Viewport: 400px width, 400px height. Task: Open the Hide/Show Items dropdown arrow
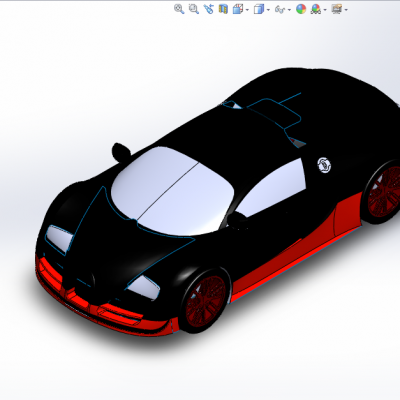pos(289,10)
